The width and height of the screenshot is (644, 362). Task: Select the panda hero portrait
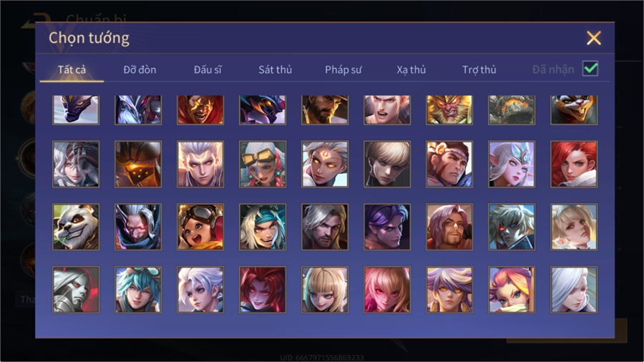76,227
